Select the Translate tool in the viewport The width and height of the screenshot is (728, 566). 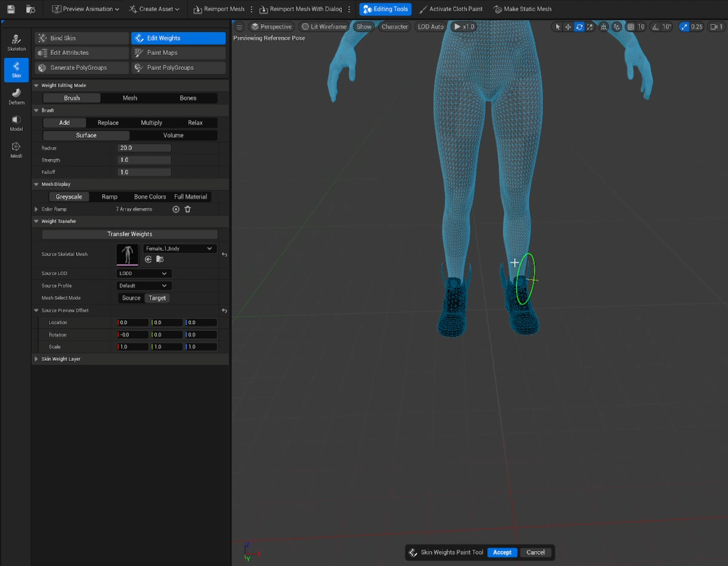pos(568,27)
